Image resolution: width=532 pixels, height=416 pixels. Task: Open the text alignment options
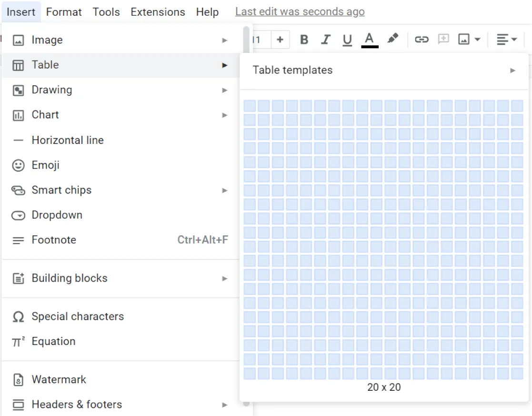click(503, 40)
